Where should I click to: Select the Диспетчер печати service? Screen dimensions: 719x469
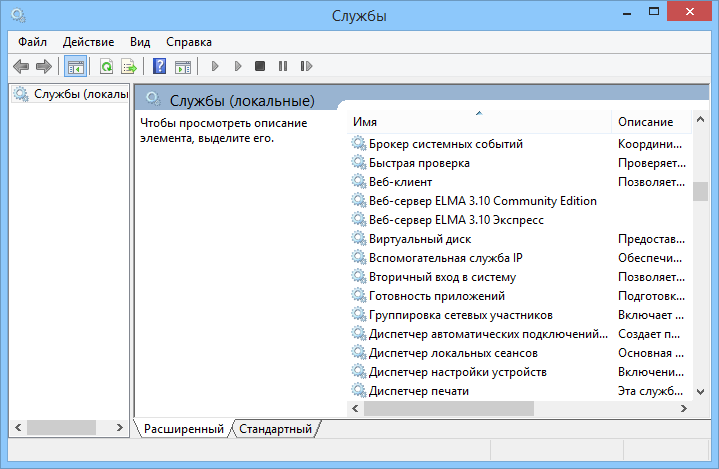click(418, 391)
